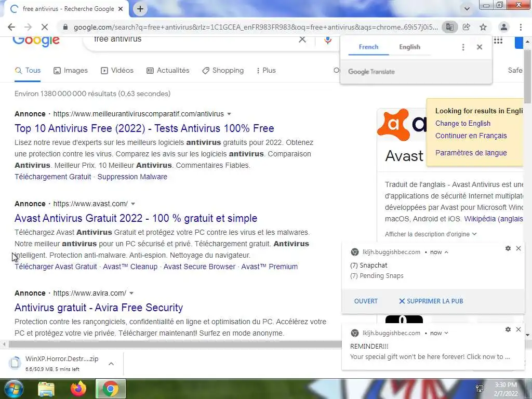
Task: Open the Plus more options menu
Action: [x=266, y=70]
